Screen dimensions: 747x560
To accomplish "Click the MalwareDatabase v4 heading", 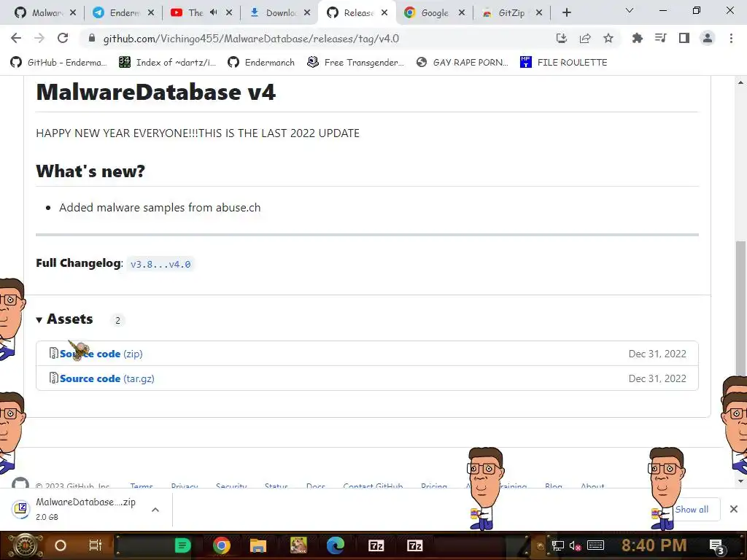I will pyautogui.click(x=156, y=92).
